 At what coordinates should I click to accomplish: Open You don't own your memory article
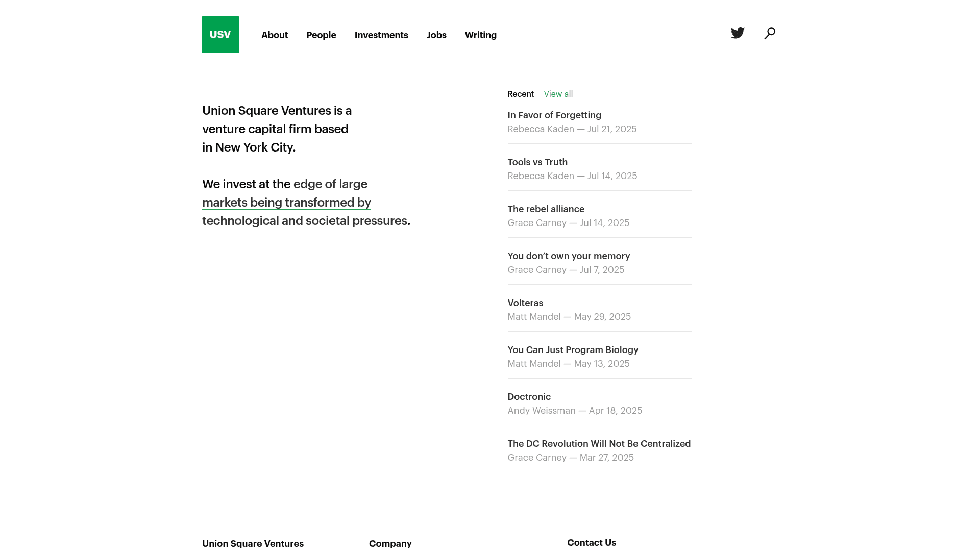[568, 256]
